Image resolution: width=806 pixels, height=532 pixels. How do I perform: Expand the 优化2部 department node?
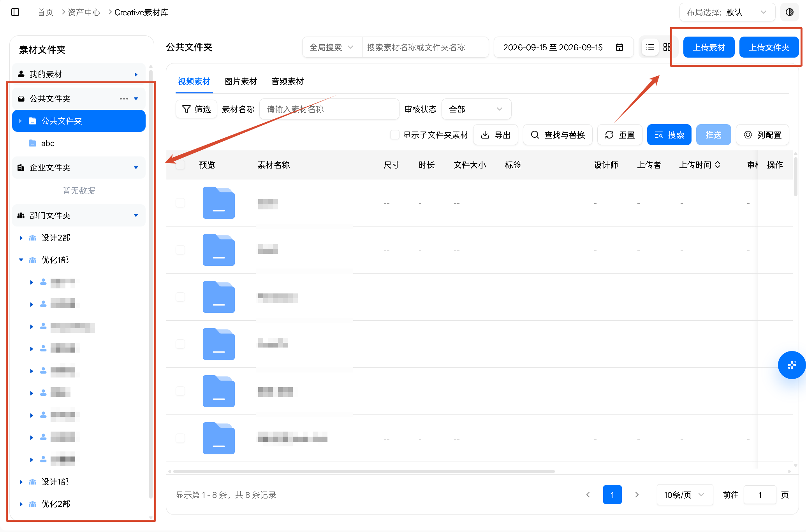[x=21, y=504]
